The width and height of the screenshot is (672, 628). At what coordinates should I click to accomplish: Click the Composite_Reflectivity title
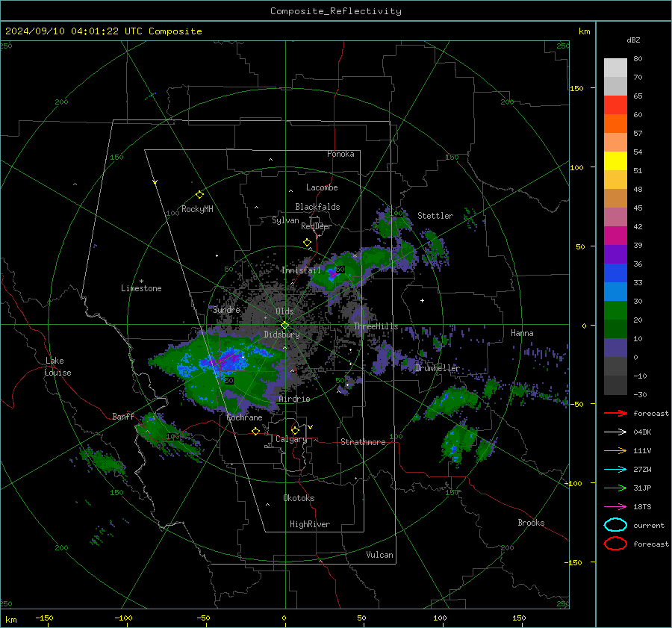click(336, 11)
